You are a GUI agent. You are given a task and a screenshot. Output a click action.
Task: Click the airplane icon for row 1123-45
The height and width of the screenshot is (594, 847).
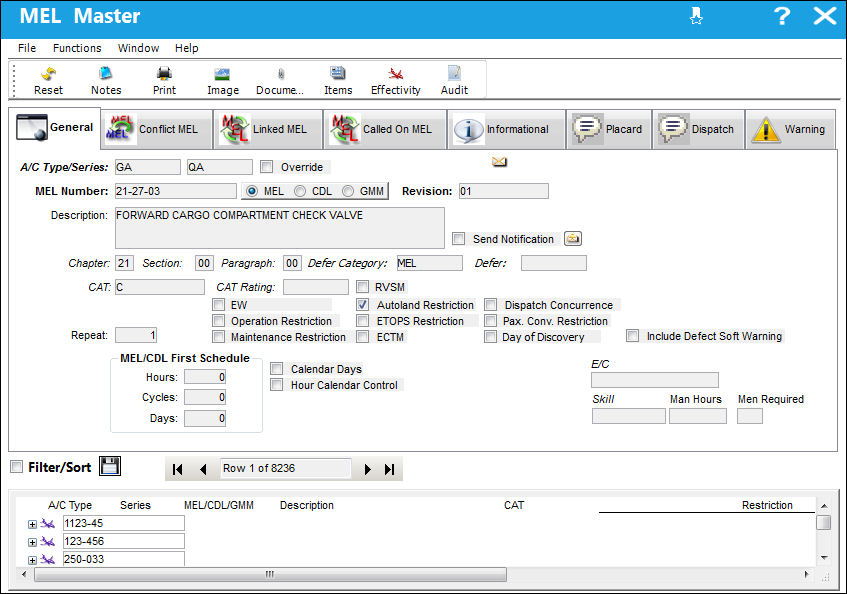pos(48,523)
